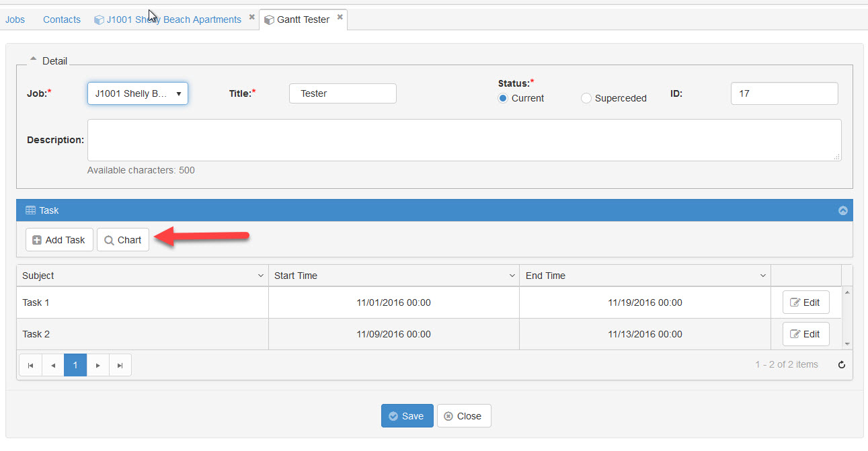
Task: Select page 1 in the pager
Action: coord(75,365)
